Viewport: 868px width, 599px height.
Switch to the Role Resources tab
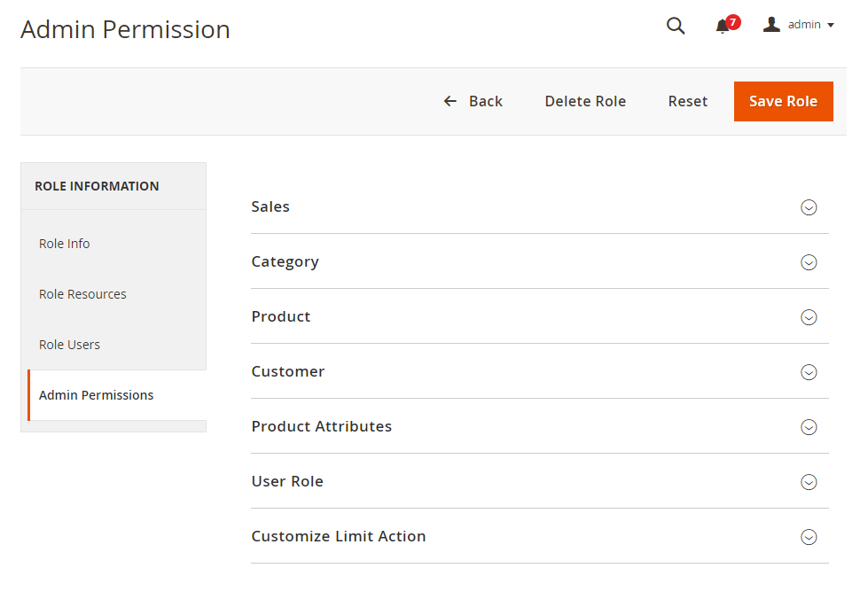click(82, 294)
